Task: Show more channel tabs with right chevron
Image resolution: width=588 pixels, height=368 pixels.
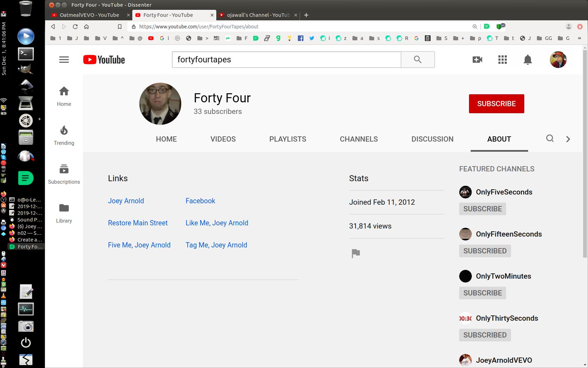Action: 568,139
